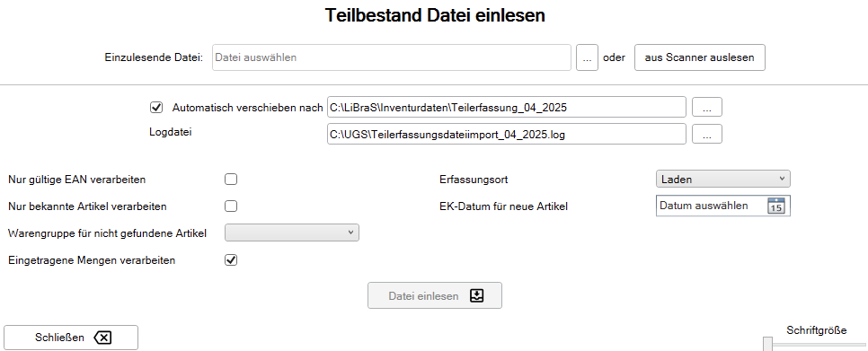
Task: Click the aus Scanner auslesen button
Action: point(700,57)
